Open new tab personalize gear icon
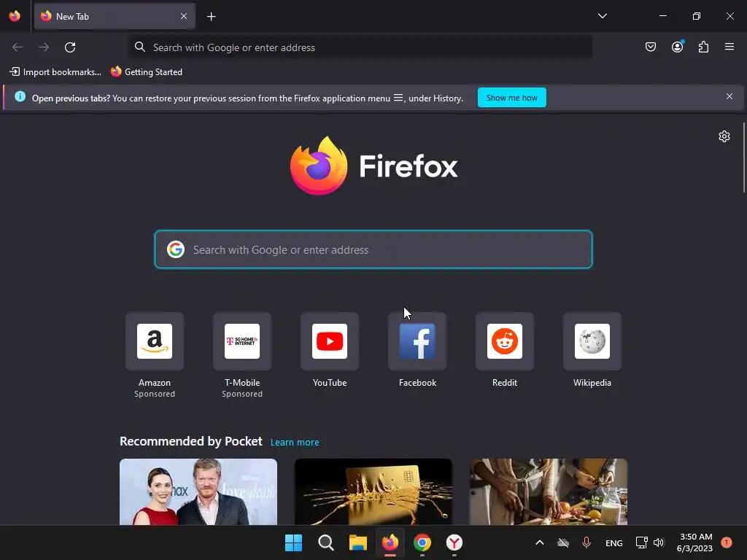747x560 pixels. (x=724, y=136)
